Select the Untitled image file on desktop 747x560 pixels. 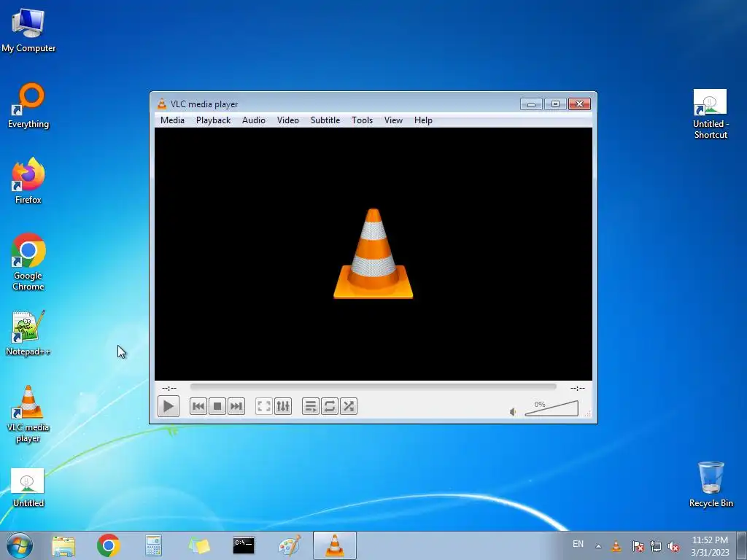click(28, 488)
